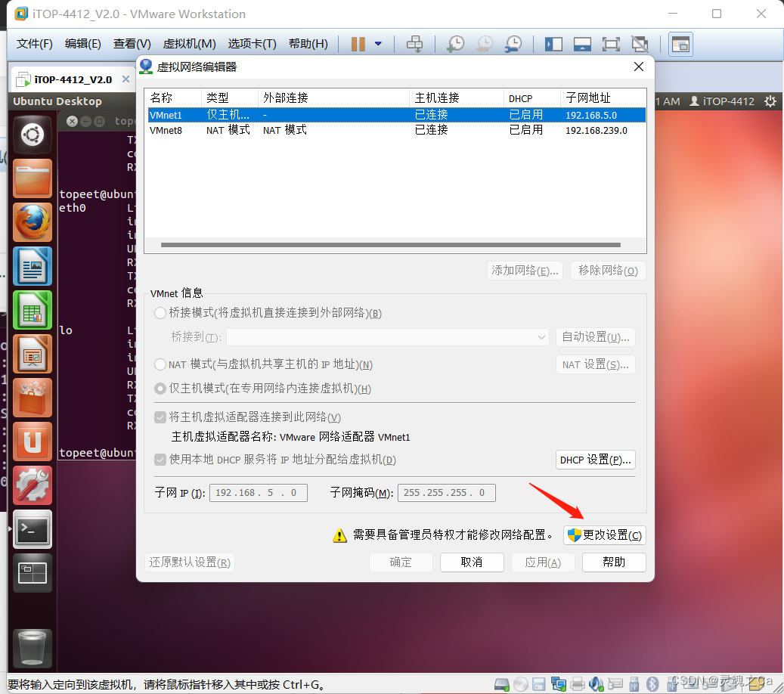
Task: Click the send Ctrl+Alt+Del toolbar icon
Action: pyautogui.click(x=414, y=44)
